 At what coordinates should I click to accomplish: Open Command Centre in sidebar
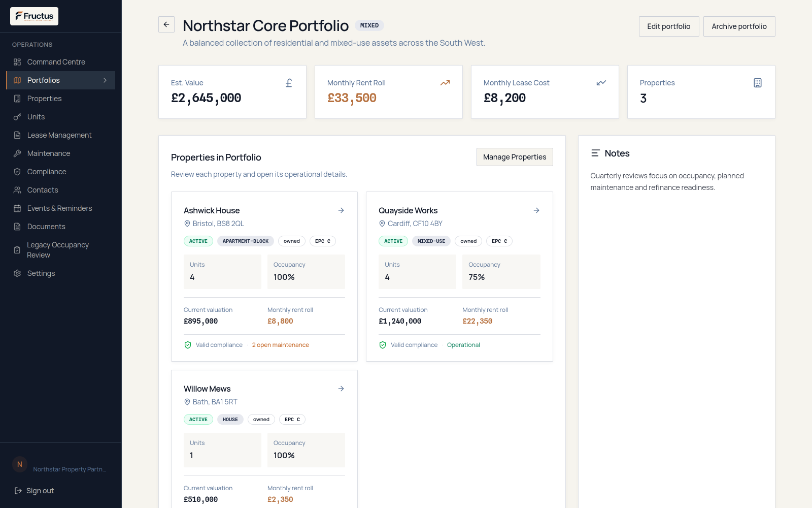61,62
